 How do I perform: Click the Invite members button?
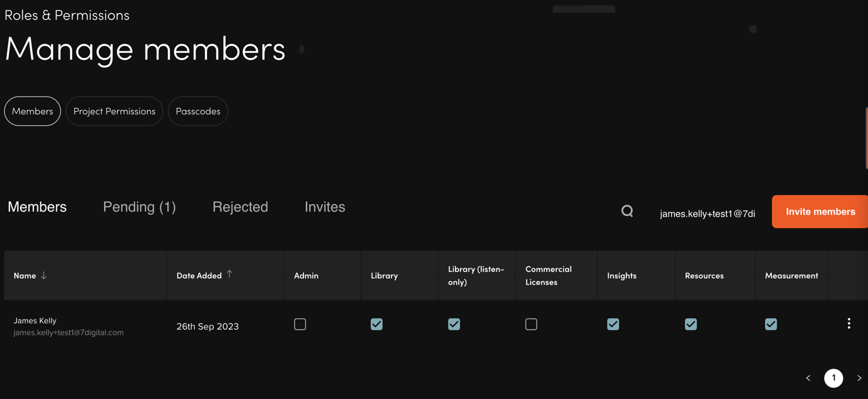820,211
